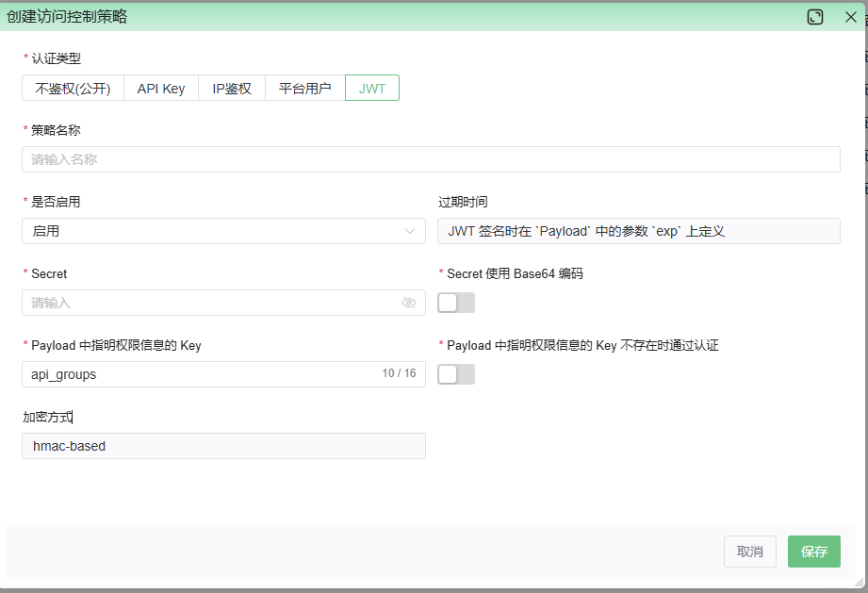
Task: Enable Secret 使用 Base64 编码 switch
Action: coord(456,303)
